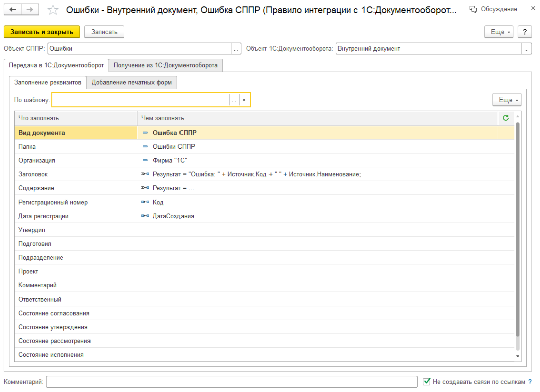Toggle Не создавать связи по ссылкам checkbox

tap(427, 382)
